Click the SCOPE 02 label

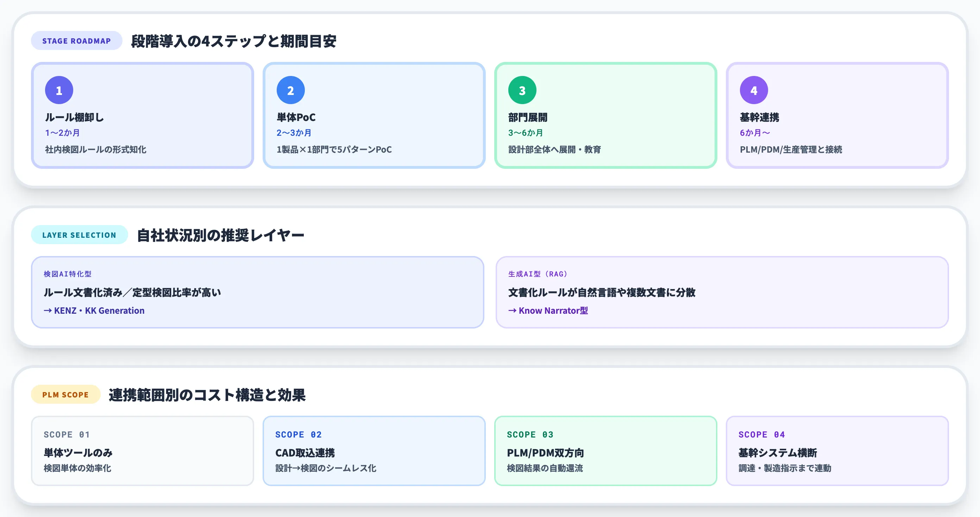pos(298,434)
